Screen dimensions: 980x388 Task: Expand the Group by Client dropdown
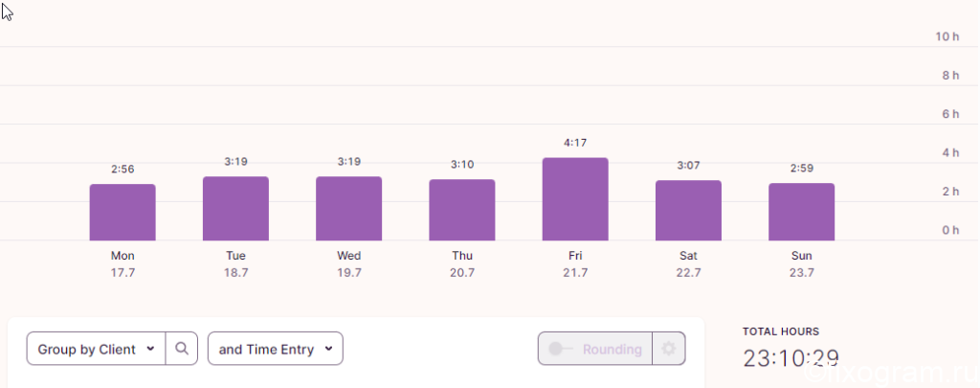97,349
